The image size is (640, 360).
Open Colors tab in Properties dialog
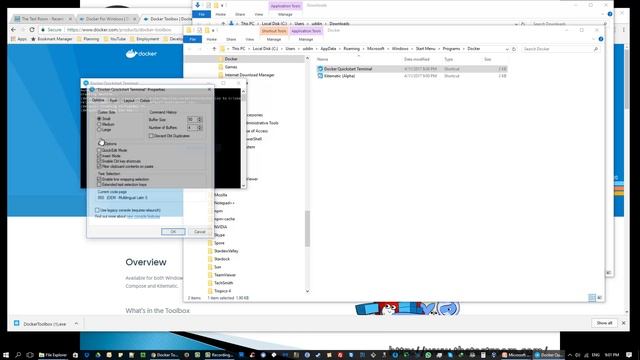pos(145,100)
